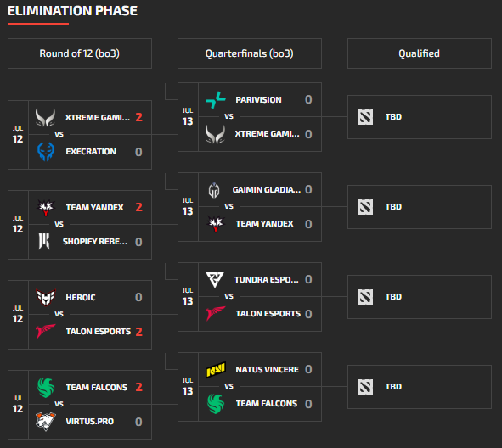This screenshot has height=448, width=502.
Task: Click the EXECRATION team name
Action: [91, 152]
